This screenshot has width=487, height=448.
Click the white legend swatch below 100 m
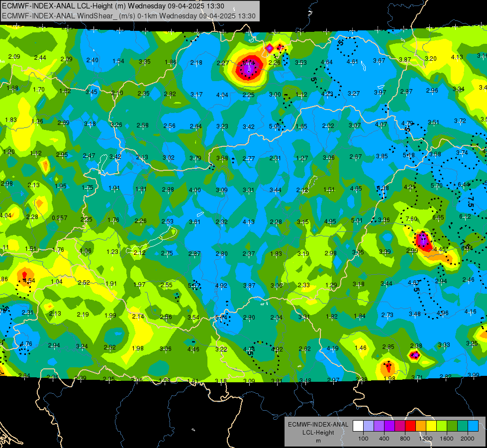(x=358, y=426)
